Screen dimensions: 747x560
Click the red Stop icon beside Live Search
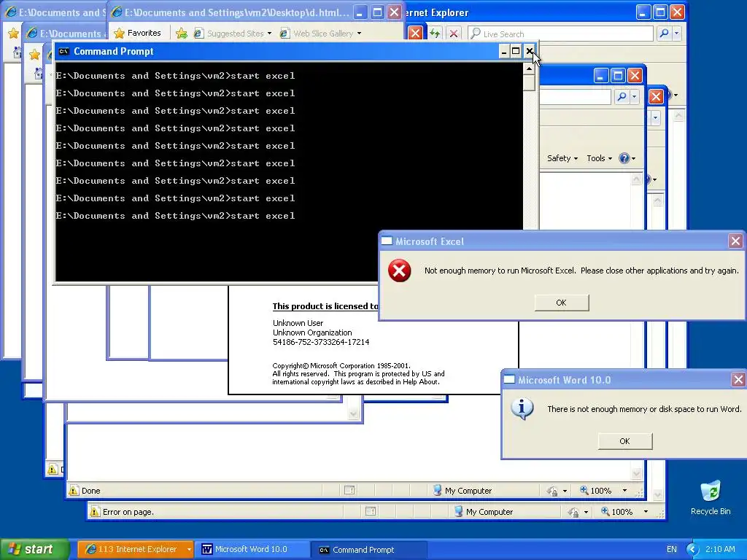(x=454, y=34)
